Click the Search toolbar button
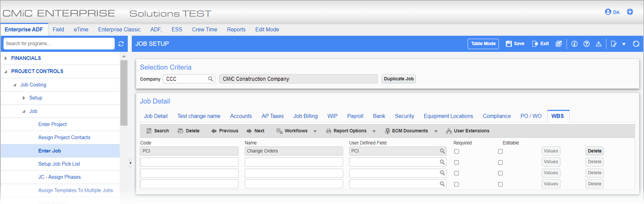 (x=158, y=131)
